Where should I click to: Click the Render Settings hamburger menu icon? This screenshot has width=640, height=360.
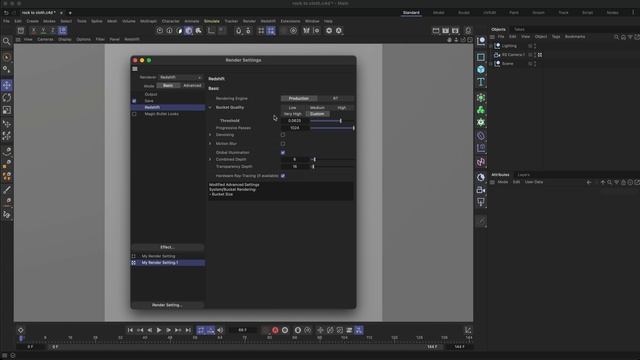pos(135,69)
